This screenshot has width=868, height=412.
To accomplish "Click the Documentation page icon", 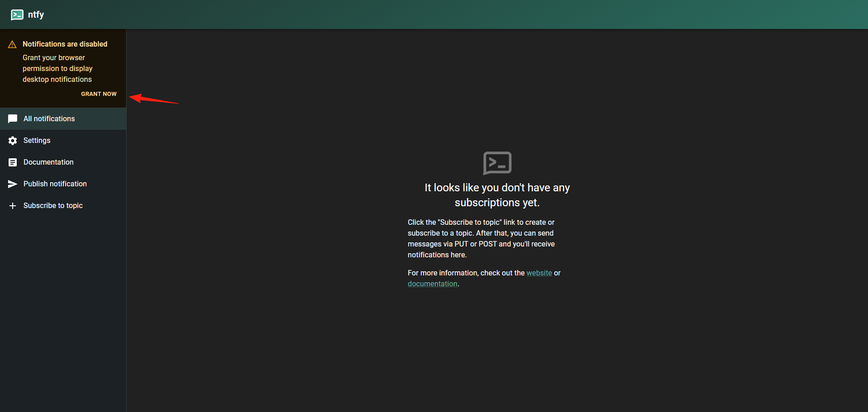I will [13, 162].
